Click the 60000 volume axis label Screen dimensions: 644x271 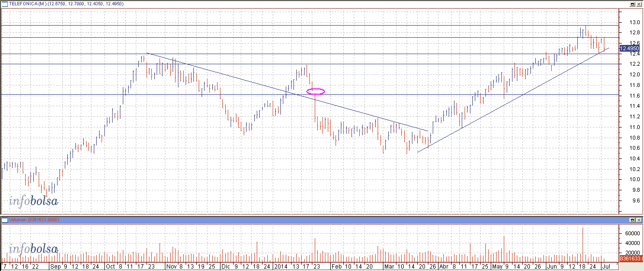[633, 233]
